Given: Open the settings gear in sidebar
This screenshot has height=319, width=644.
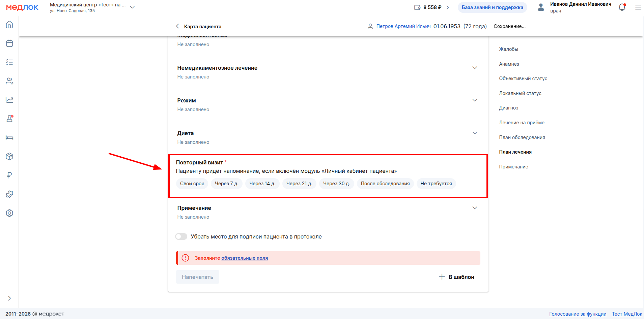Looking at the screenshot, I should (x=9, y=213).
